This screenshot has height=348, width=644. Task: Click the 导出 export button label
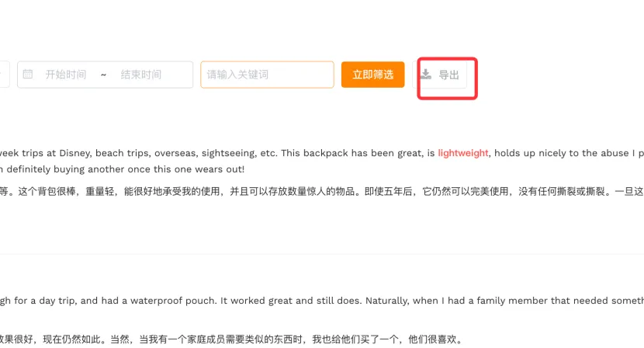449,75
